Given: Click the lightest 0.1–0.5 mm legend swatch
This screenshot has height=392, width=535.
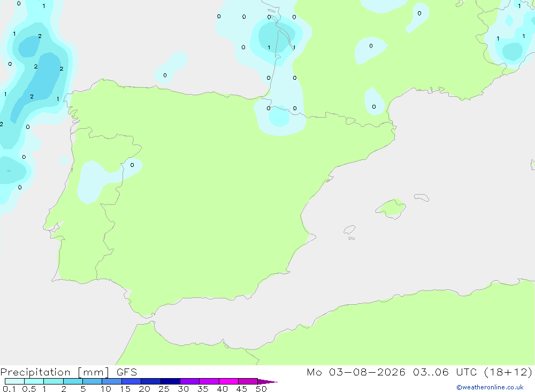Looking at the screenshot, I should 14,381.
